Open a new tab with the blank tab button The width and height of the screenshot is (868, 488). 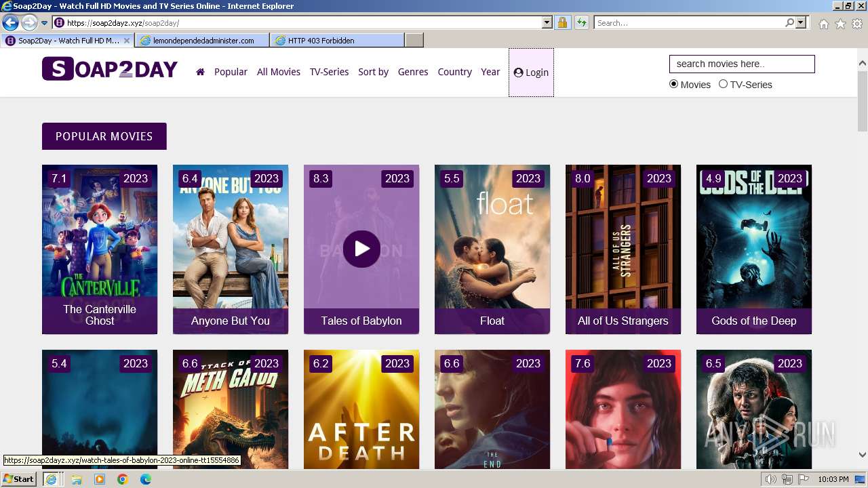[x=414, y=41]
